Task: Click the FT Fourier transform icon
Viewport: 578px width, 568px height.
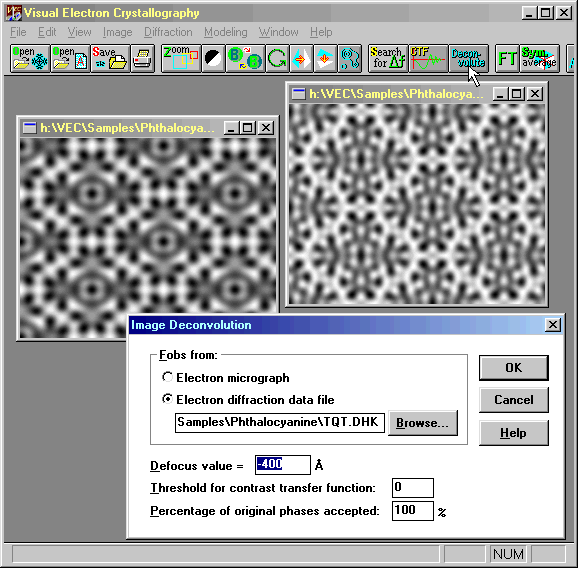Action: tap(507, 59)
